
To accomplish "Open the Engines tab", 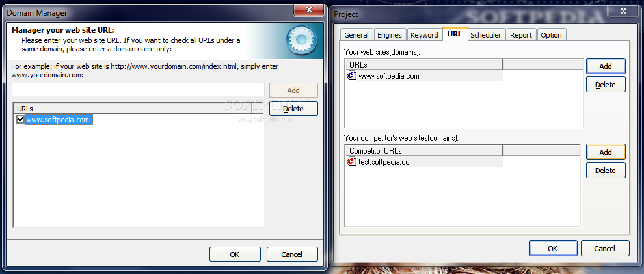I will (390, 35).
